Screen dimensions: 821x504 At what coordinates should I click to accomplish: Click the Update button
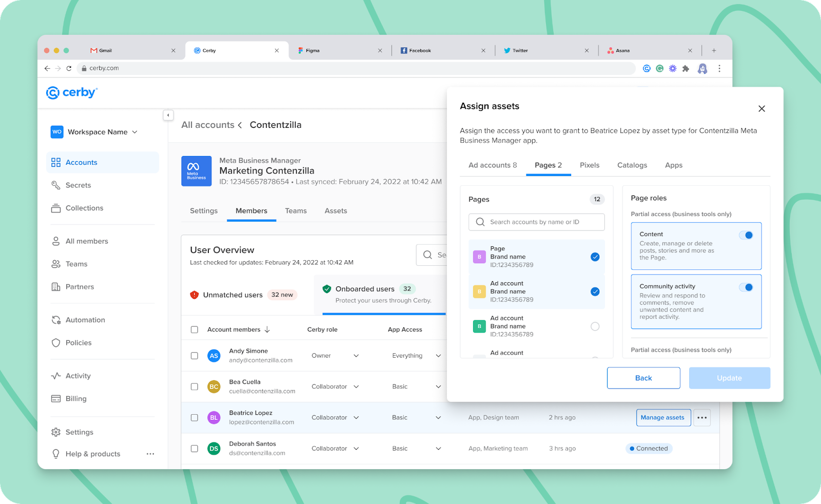729,378
